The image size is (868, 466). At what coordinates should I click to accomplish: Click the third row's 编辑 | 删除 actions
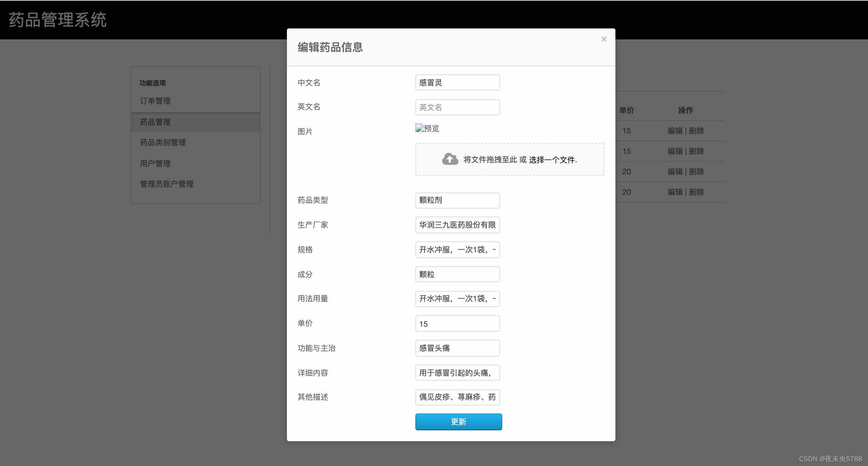(x=685, y=172)
